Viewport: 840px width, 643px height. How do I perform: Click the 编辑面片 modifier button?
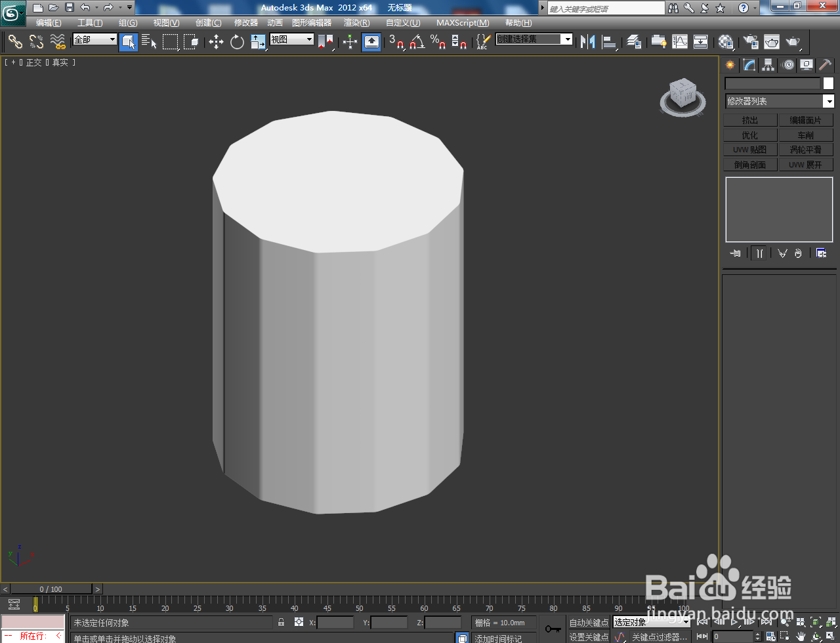coord(806,120)
